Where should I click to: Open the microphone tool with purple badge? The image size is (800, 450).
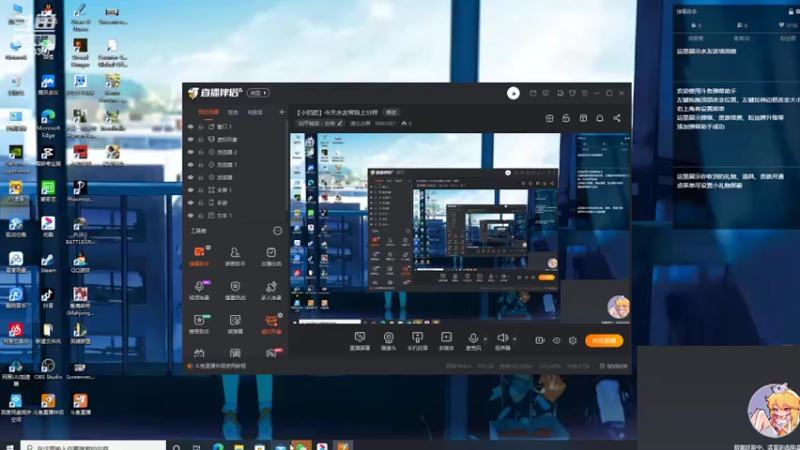(199, 290)
